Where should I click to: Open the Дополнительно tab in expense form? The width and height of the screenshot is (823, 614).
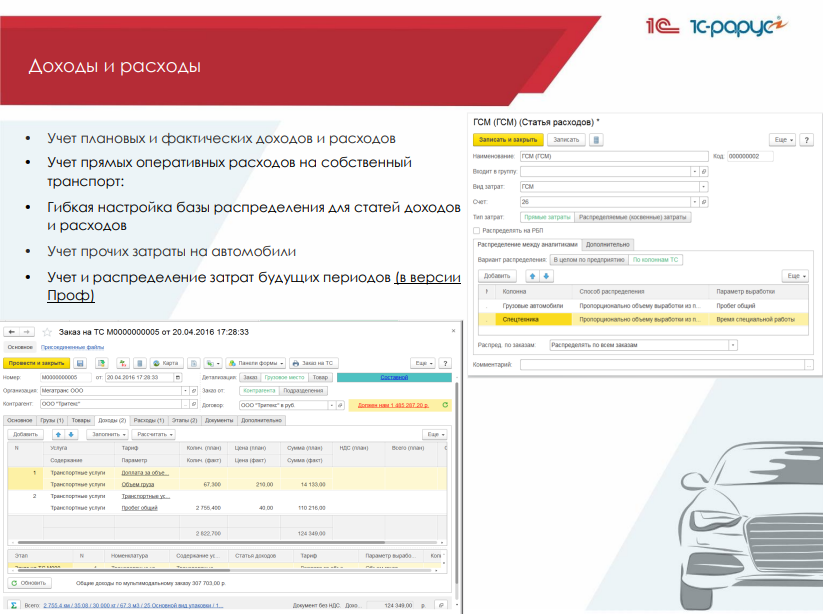[x=606, y=244]
